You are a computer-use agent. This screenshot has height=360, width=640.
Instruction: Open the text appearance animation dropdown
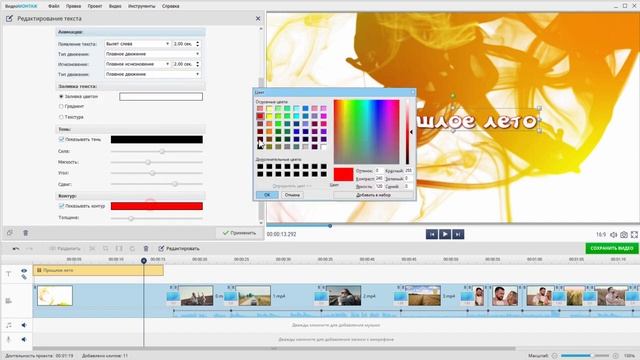pyautogui.click(x=137, y=44)
